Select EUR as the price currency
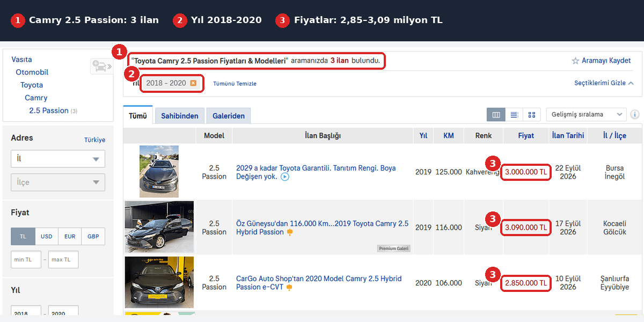The width and height of the screenshot is (644, 322). coord(70,237)
